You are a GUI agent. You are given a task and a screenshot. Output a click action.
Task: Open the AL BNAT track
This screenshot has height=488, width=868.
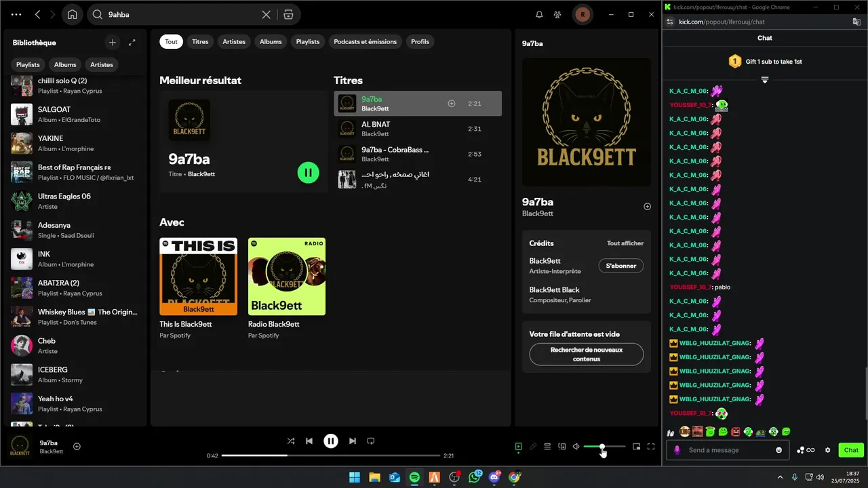pos(418,129)
